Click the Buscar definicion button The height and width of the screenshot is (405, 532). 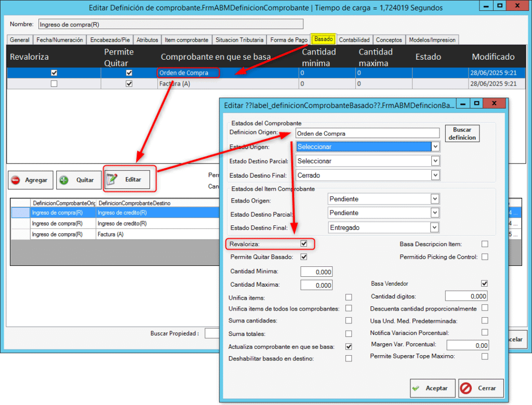point(462,133)
